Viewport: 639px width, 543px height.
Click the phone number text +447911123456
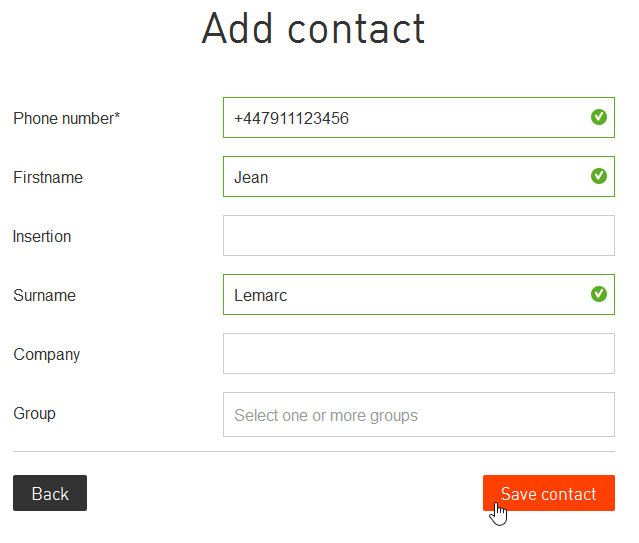coord(291,118)
